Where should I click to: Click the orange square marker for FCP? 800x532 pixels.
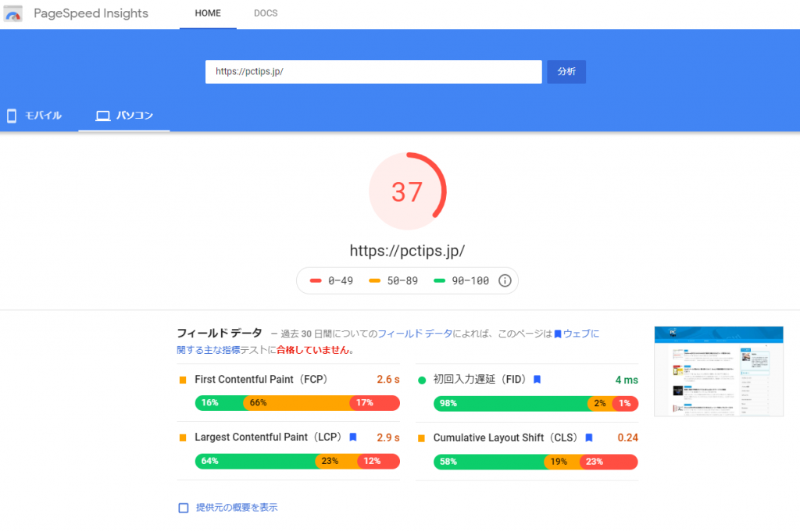183,380
